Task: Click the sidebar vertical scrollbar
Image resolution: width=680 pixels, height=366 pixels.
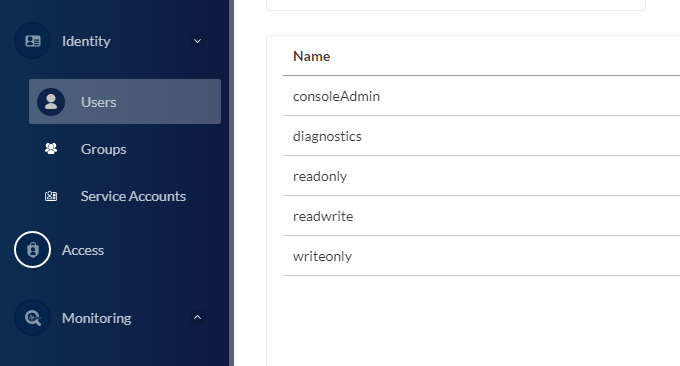Action: click(232, 183)
